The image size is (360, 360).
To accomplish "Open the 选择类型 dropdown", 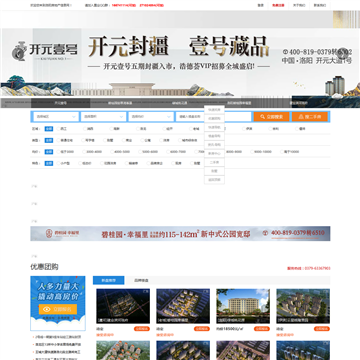I will (x=104, y=117).
